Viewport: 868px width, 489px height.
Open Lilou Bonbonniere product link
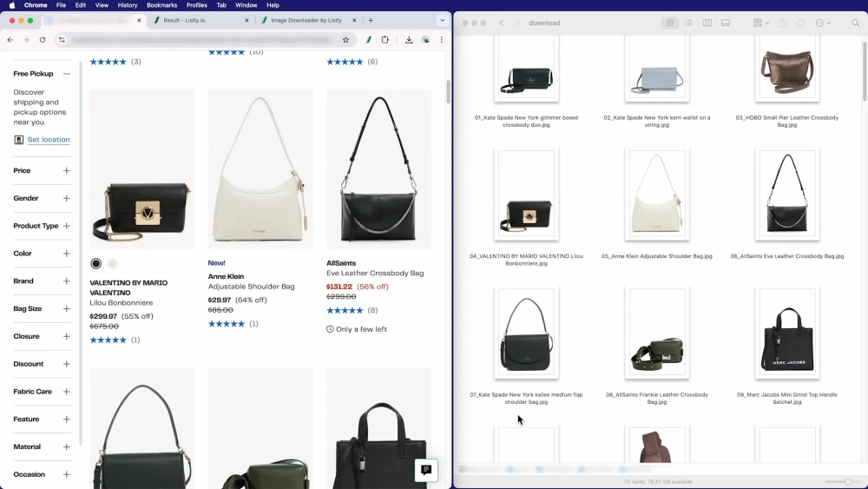(122, 303)
